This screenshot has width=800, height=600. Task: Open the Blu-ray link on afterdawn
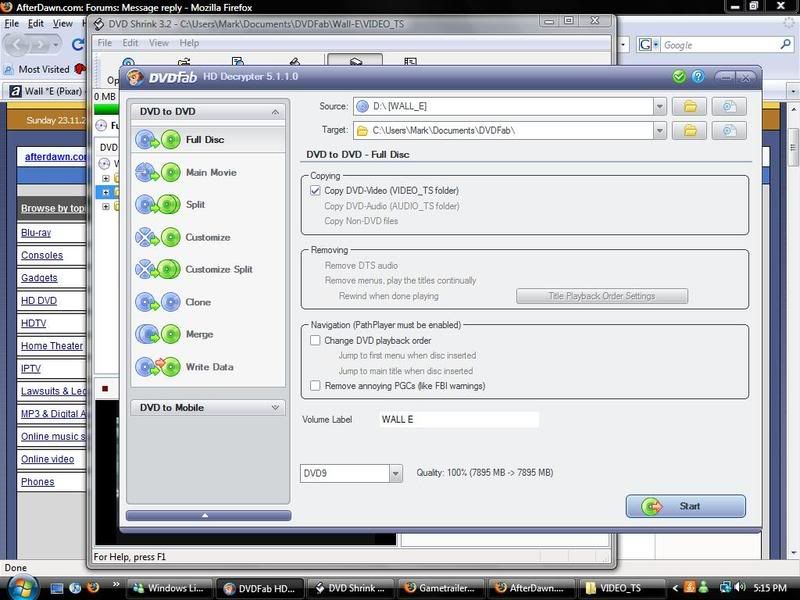coord(36,233)
